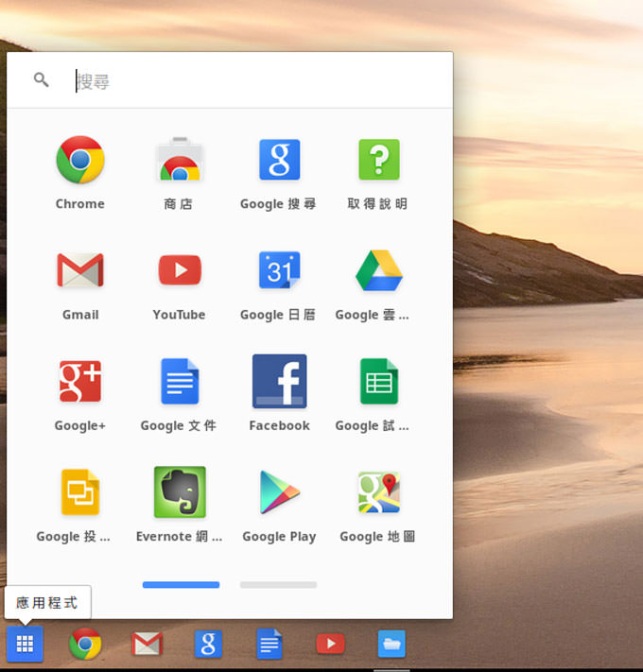Open the Google 文件 docs app

point(179,382)
